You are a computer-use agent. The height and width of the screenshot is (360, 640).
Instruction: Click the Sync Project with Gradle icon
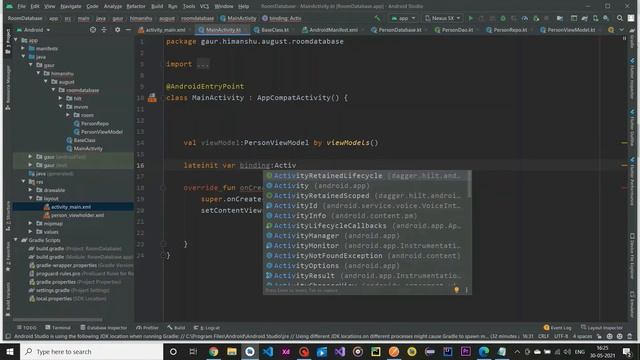pos(584,18)
